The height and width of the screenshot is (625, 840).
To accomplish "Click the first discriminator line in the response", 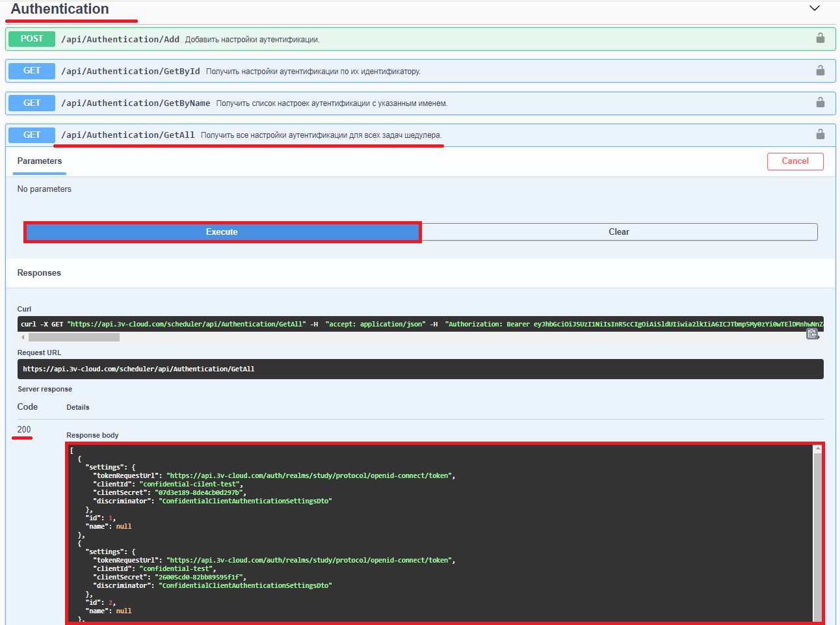I will coord(213,501).
